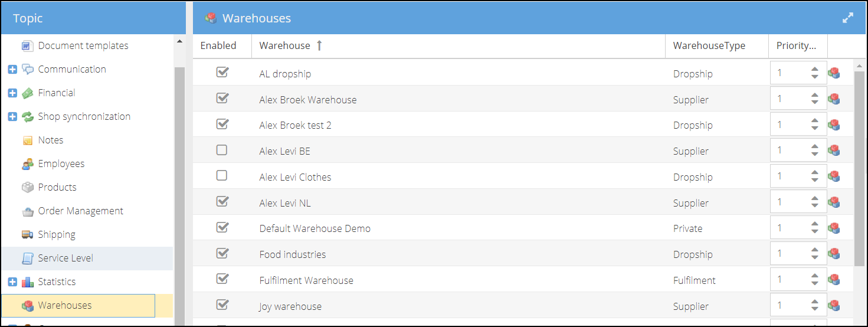Click the warehouse icon in the Food industries row

click(834, 254)
